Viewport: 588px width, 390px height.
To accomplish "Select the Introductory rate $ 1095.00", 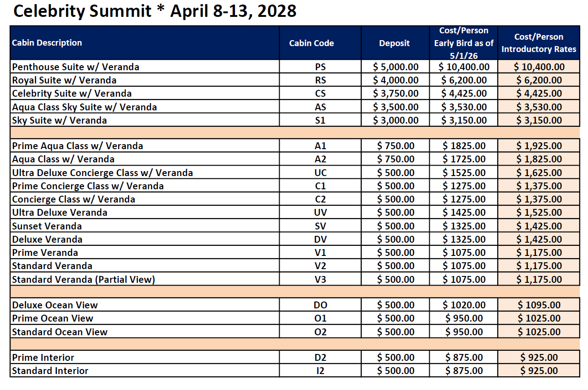I will coord(539,305).
